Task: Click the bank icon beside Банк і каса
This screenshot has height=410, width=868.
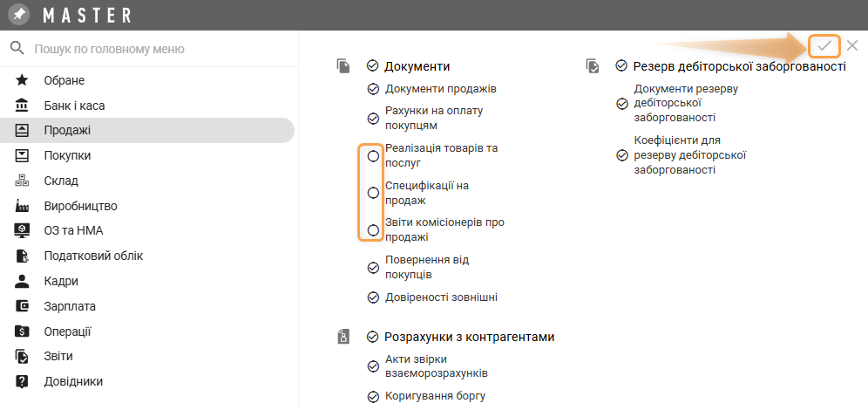Action: [x=23, y=106]
